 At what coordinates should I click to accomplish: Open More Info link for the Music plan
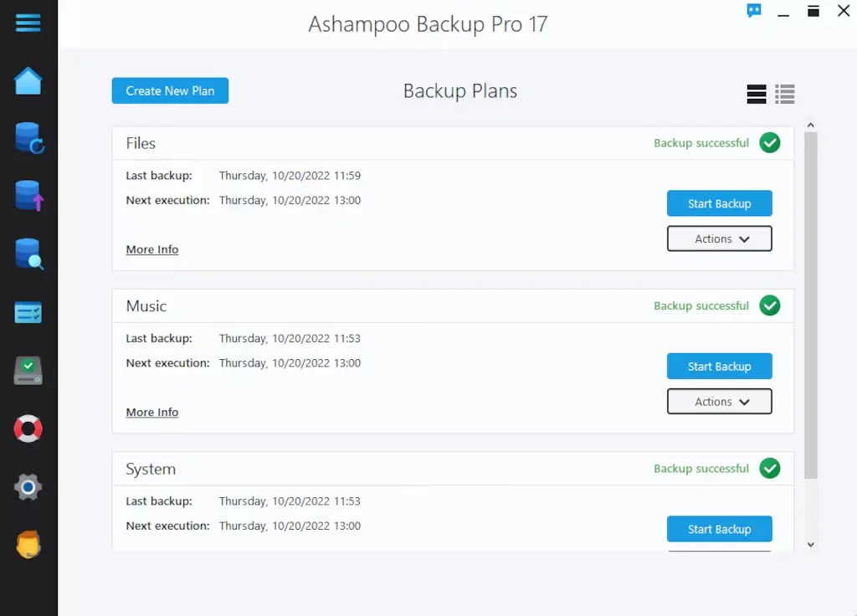152,412
